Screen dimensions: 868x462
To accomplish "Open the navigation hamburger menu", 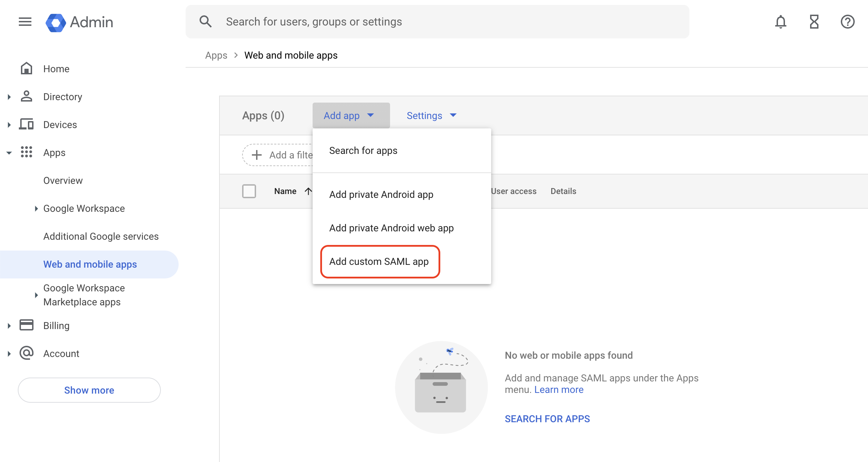I will click(x=24, y=22).
